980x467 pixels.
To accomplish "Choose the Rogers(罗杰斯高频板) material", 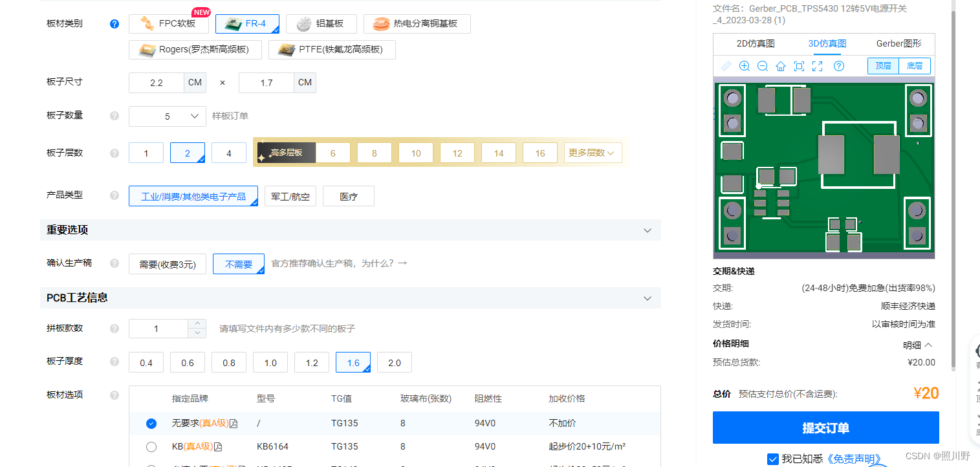I will (195, 50).
